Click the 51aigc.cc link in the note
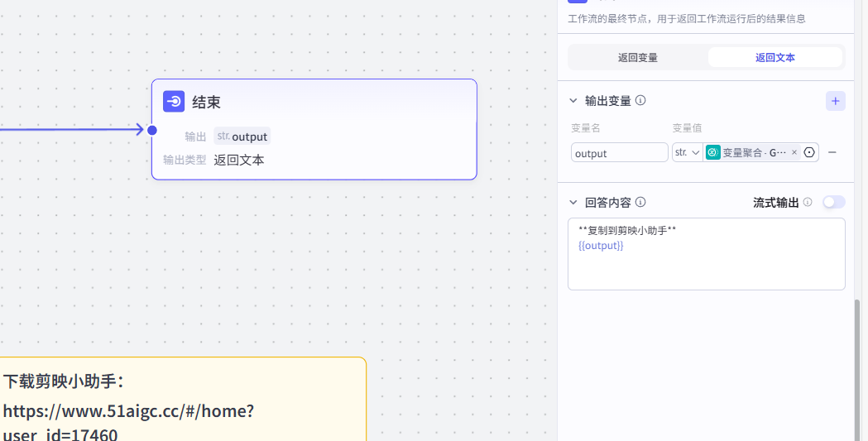 coord(128,411)
